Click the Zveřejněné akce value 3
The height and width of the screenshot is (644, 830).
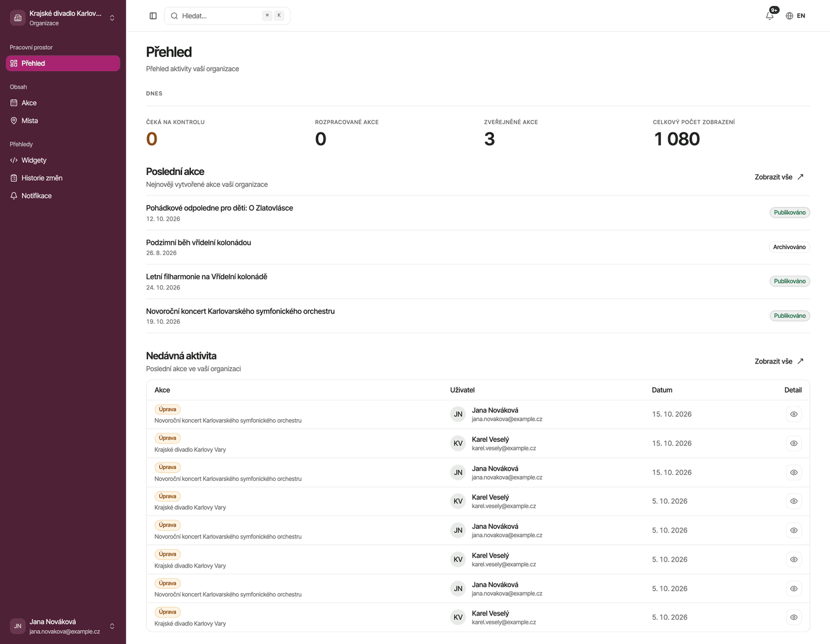(x=490, y=139)
